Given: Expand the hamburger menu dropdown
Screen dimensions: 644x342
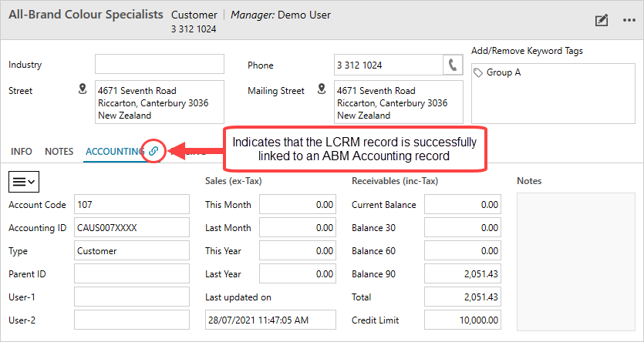Looking at the screenshot, I should point(25,181).
